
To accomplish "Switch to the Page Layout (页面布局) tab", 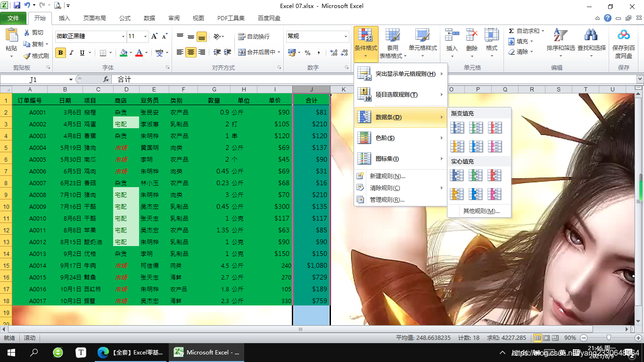I will coord(94,18).
